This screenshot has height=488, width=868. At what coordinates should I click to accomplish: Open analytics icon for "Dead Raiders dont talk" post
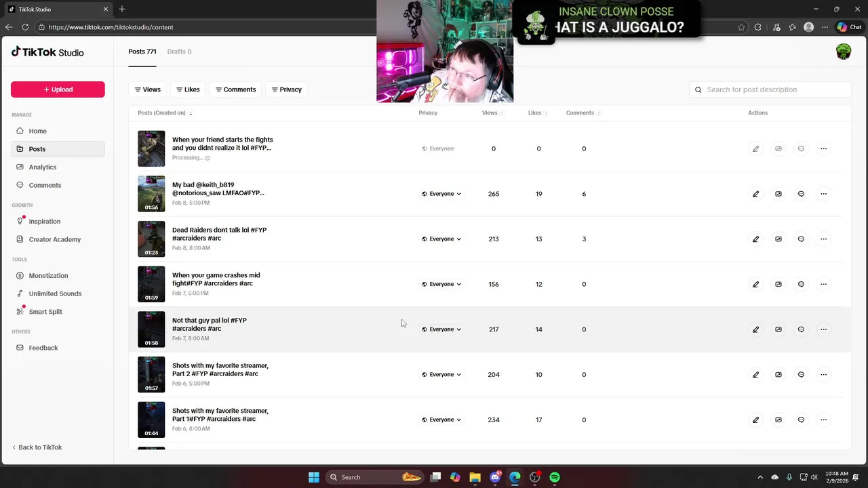tap(778, 239)
